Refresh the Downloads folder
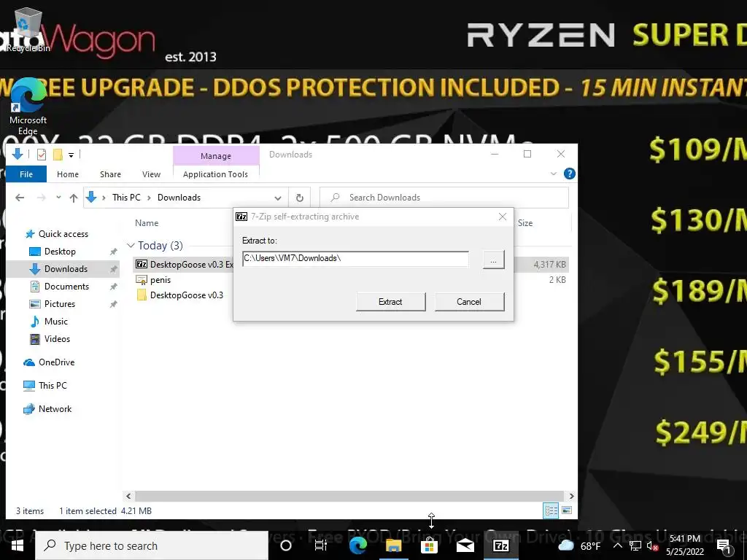 [x=300, y=198]
